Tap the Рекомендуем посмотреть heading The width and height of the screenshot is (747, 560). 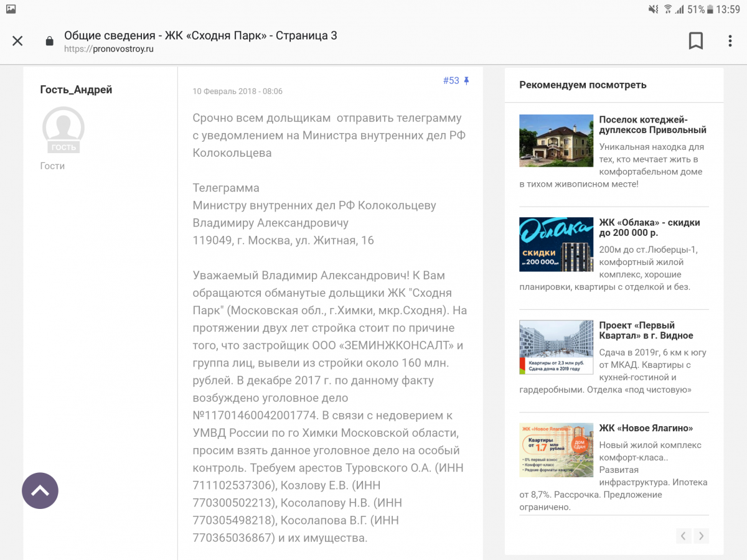[583, 85]
